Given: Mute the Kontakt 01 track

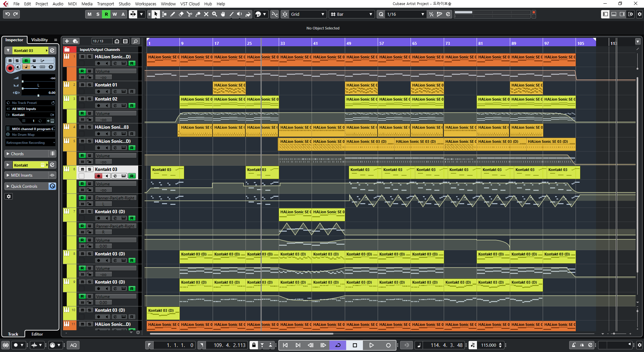Looking at the screenshot, I should click(x=83, y=85).
